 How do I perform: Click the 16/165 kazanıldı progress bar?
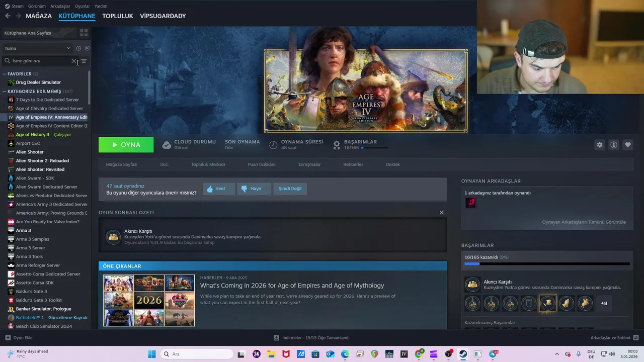click(547, 263)
